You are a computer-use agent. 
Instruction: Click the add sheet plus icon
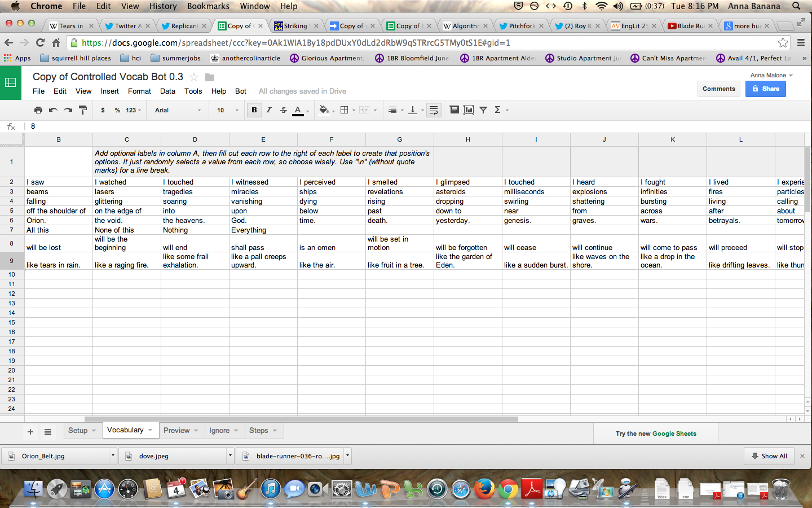pos(30,432)
